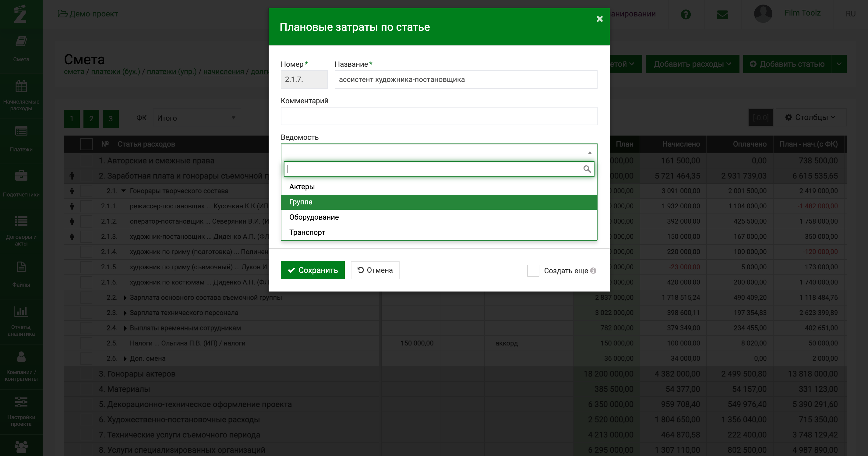The width and height of the screenshot is (868, 456).
Task: Check the box for row 2.1.1.
Action: coord(86,206)
